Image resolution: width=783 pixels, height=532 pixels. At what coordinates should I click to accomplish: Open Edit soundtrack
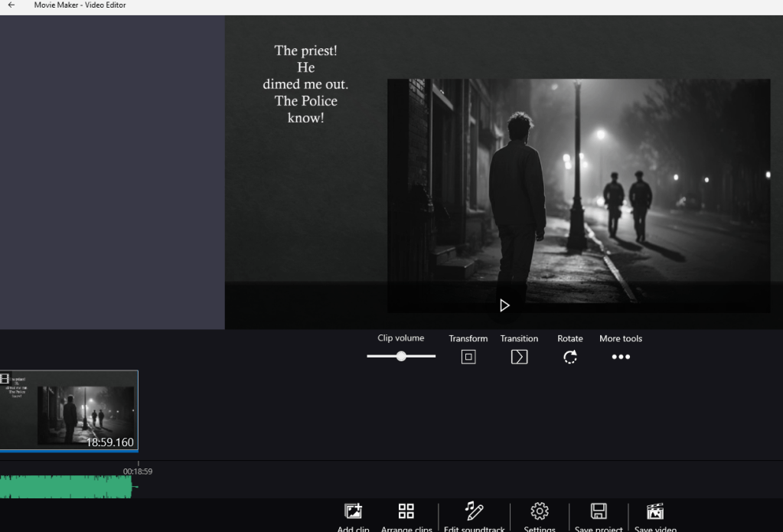[x=474, y=512]
